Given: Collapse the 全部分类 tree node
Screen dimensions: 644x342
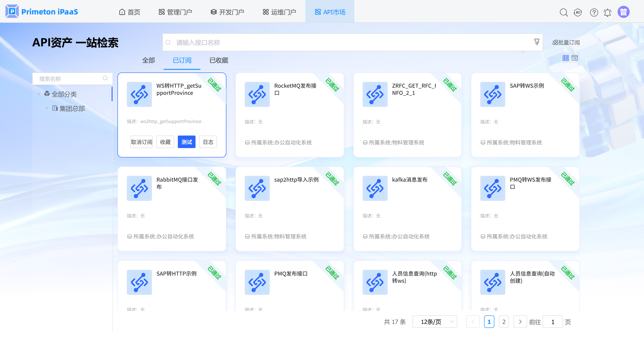Looking at the screenshot, I should coord(39,94).
